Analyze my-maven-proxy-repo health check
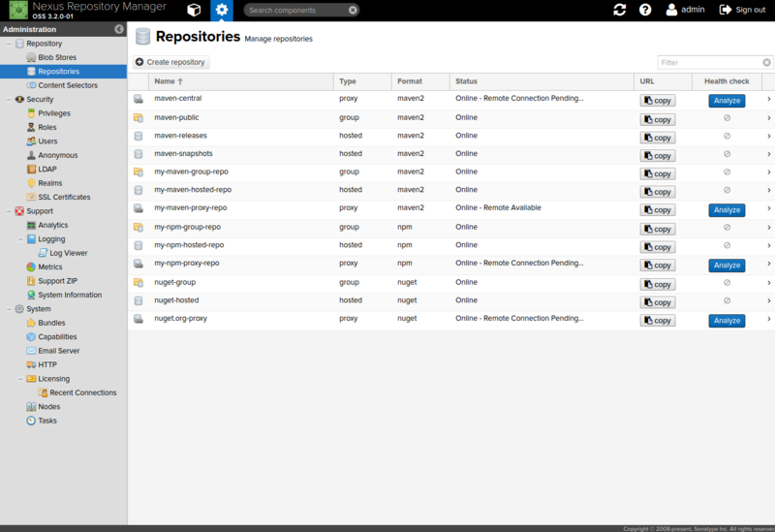The height and width of the screenshot is (532, 775). tap(727, 210)
